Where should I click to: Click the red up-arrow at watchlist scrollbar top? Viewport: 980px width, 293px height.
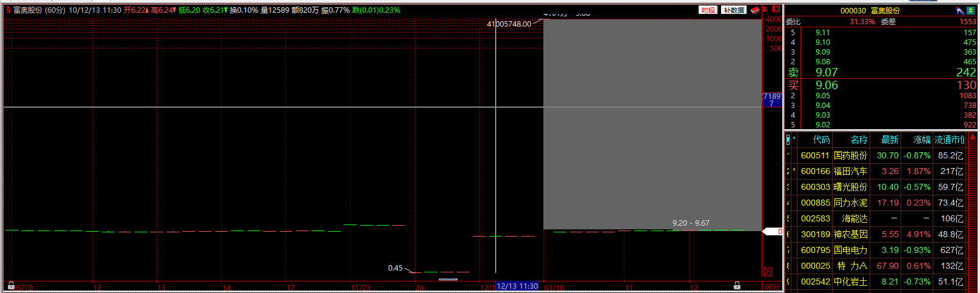(972, 138)
